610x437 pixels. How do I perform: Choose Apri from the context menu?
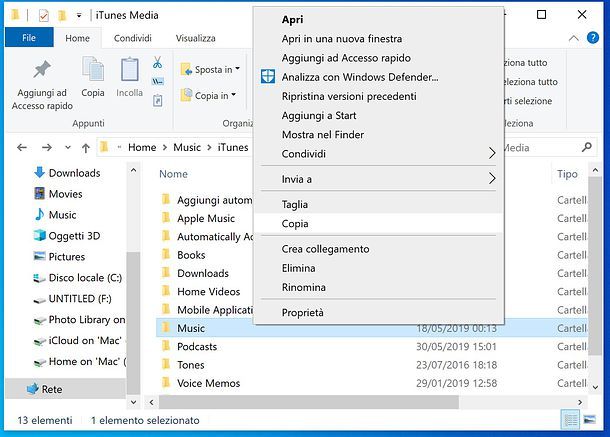(379, 19)
